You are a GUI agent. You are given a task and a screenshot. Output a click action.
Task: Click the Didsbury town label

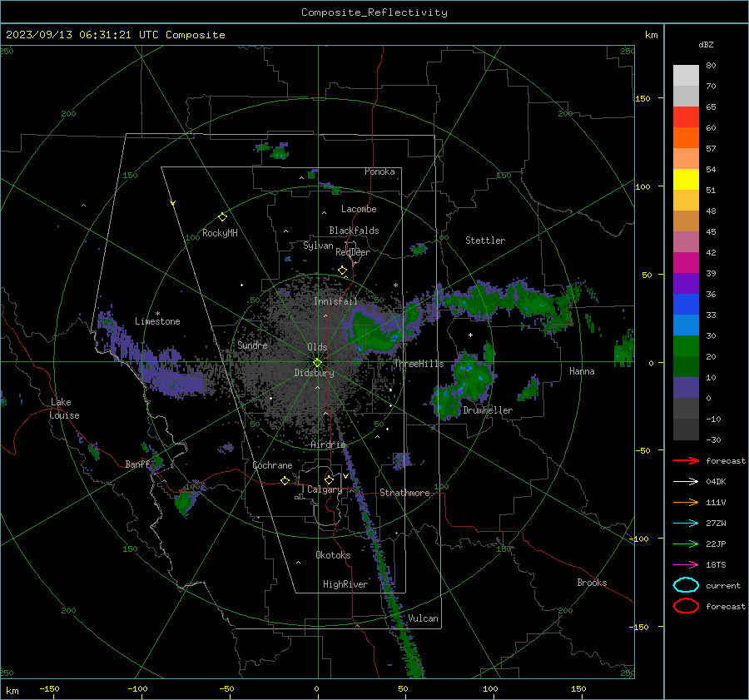pos(314,373)
